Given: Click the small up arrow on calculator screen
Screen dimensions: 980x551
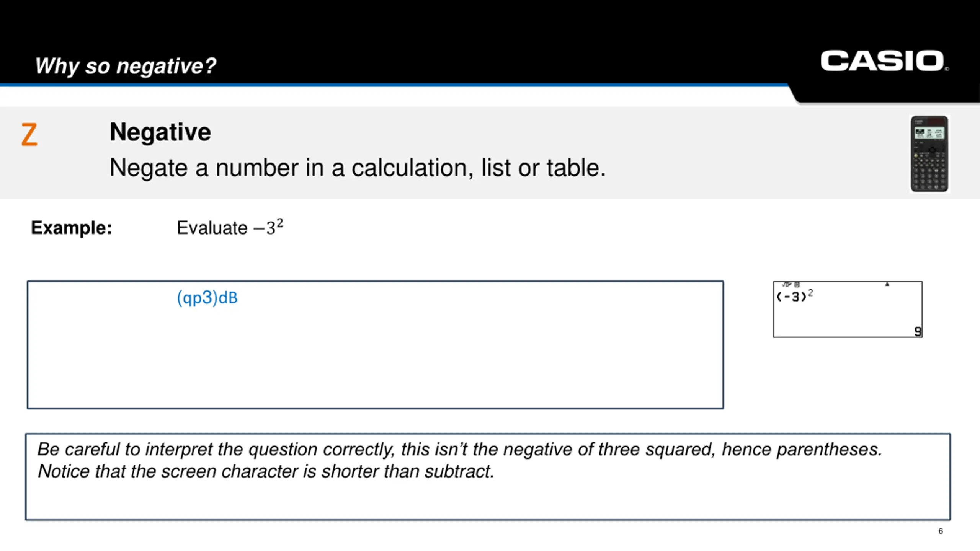Looking at the screenshot, I should pos(887,284).
